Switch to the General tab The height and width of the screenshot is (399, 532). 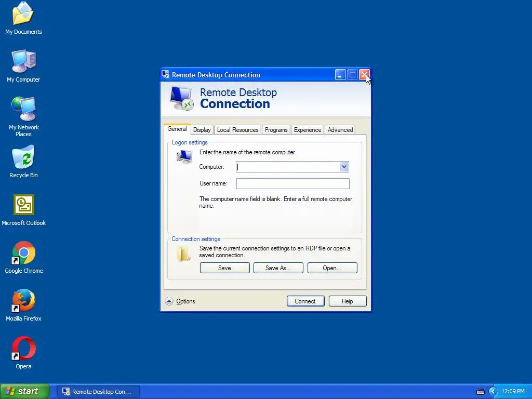tap(177, 129)
